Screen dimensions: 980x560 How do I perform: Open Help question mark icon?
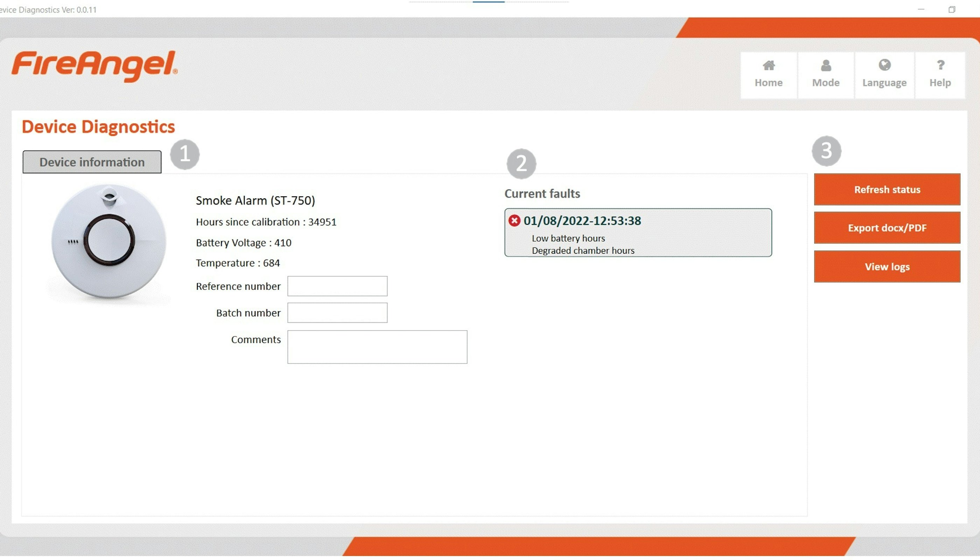(940, 65)
